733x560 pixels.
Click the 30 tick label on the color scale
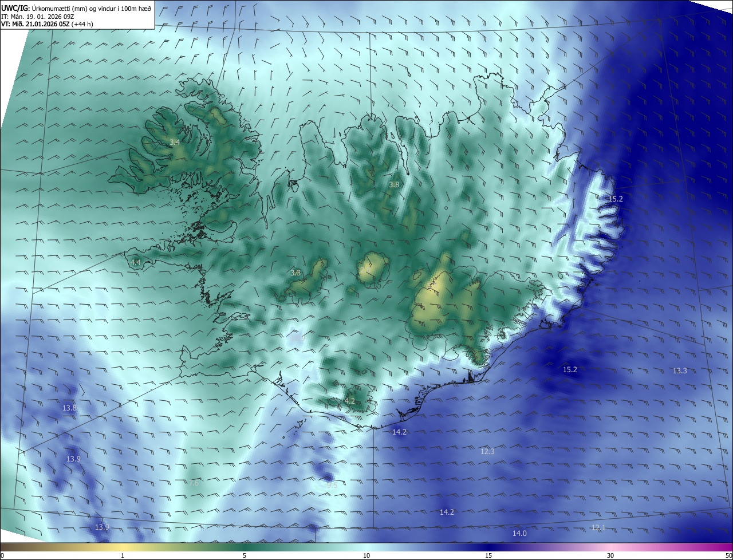610,555
